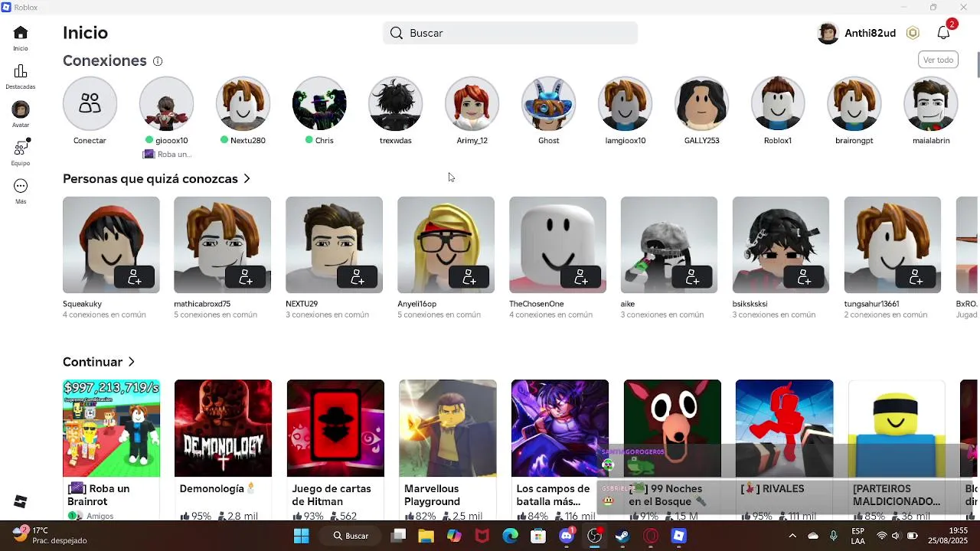Open the Avatar sidebar item
The image size is (980, 551).
pyautogui.click(x=21, y=109)
